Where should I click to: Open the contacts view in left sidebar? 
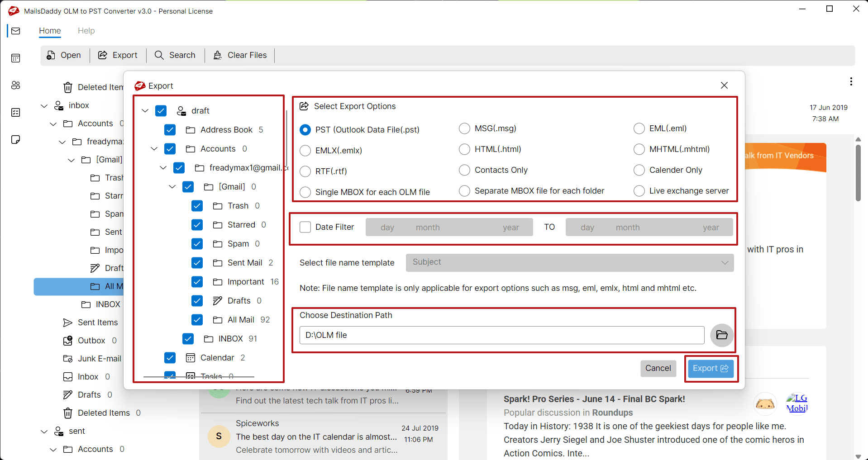pos(16,85)
